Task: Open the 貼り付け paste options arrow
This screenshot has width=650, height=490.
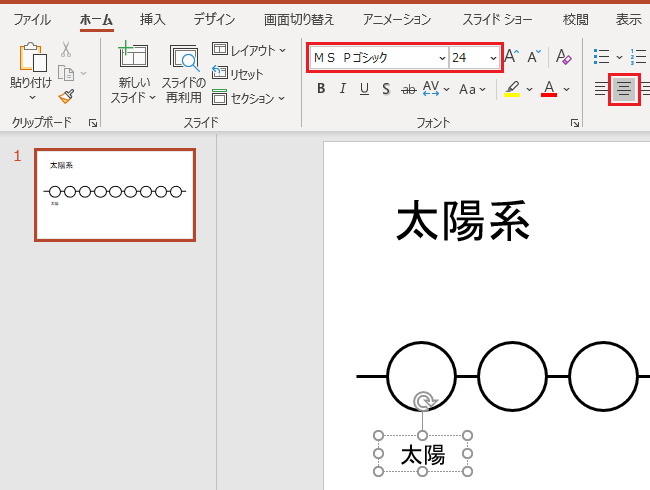Action: (x=32, y=98)
